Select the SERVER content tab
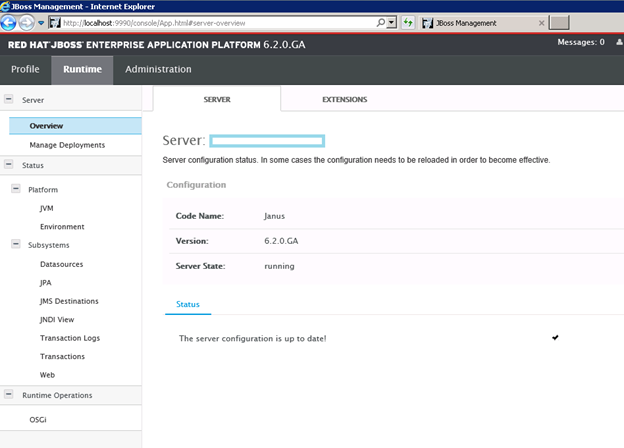624x448 pixels. tap(217, 99)
